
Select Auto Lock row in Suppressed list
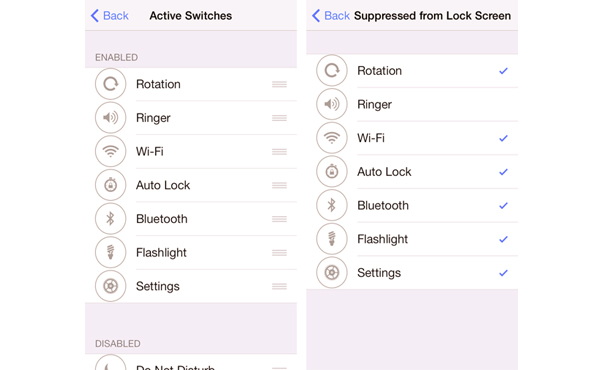pyautogui.click(x=412, y=171)
